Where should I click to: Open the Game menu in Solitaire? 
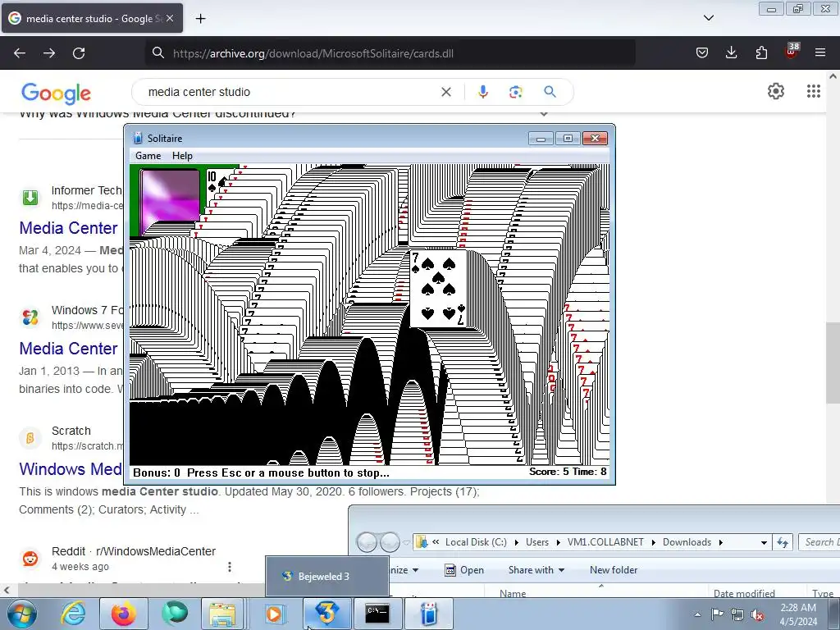click(x=148, y=156)
